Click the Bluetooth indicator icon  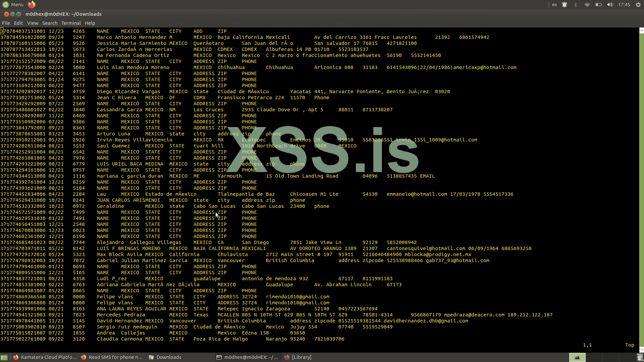pos(576,5)
